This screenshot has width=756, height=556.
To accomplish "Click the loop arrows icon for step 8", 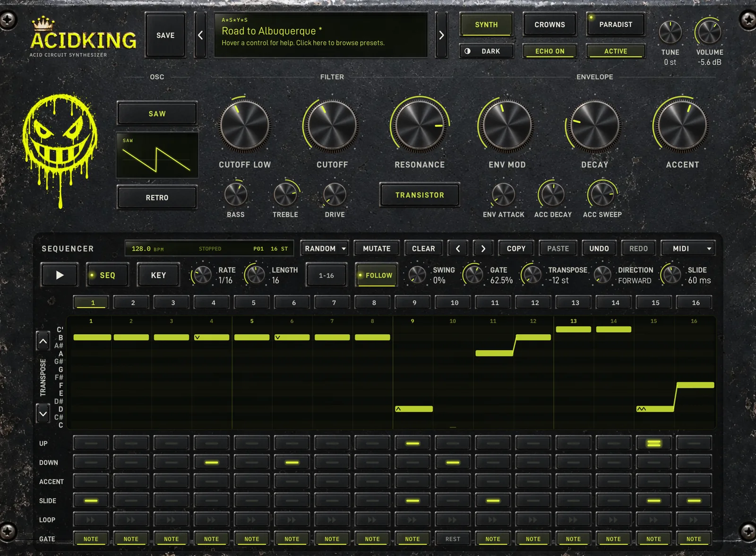I will click(372, 520).
